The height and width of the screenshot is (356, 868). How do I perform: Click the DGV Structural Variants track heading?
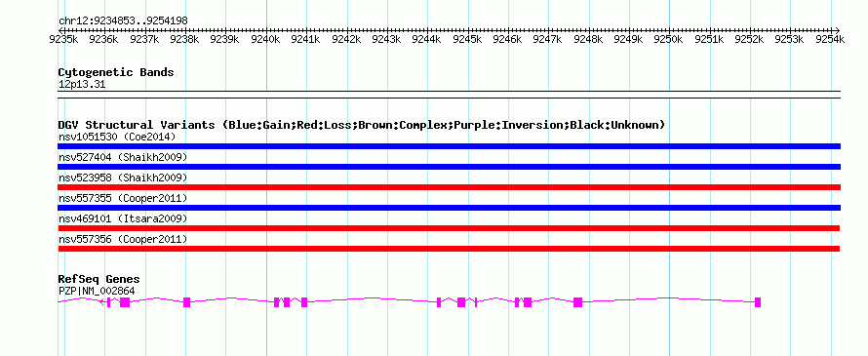pyautogui.click(x=362, y=125)
